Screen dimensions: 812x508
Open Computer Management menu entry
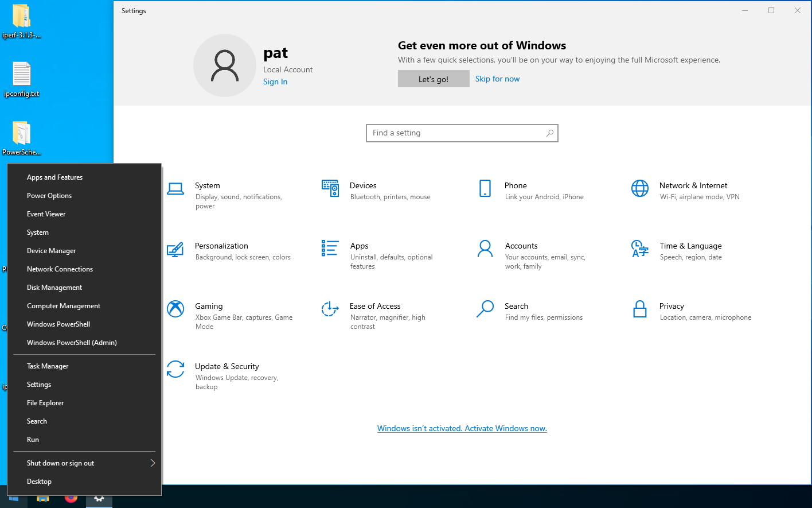tap(84, 306)
